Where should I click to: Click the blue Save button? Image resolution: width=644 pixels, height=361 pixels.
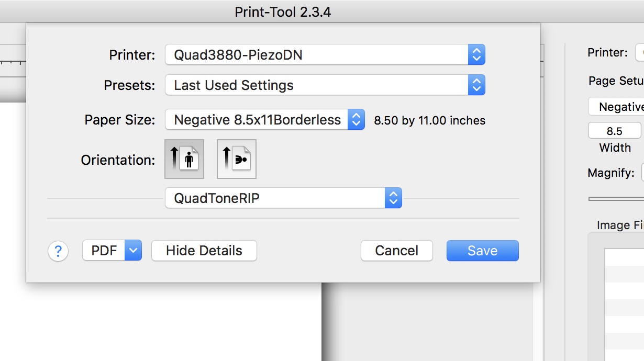click(x=482, y=251)
